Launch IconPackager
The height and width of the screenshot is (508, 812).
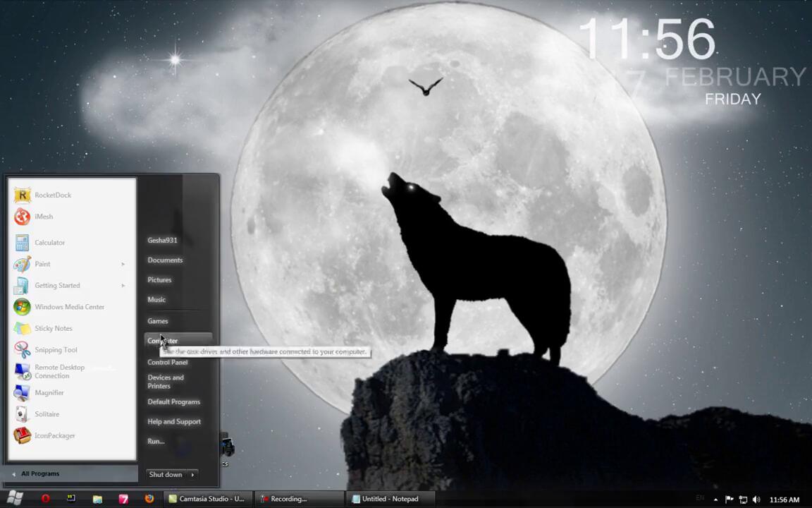[x=54, y=435]
